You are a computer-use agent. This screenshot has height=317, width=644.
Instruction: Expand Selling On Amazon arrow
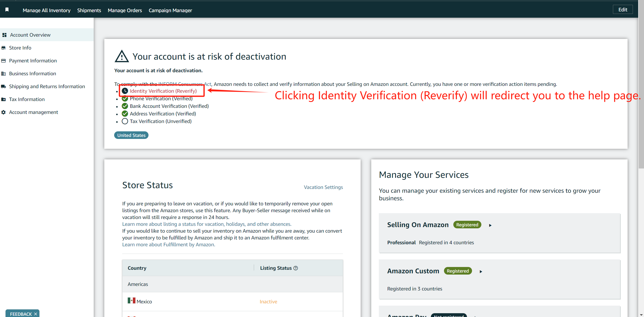[x=490, y=225]
